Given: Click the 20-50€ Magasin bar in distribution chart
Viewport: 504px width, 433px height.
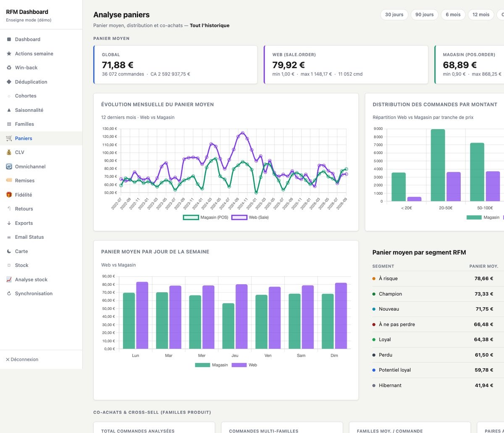Looking at the screenshot, I should [x=438, y=165].
